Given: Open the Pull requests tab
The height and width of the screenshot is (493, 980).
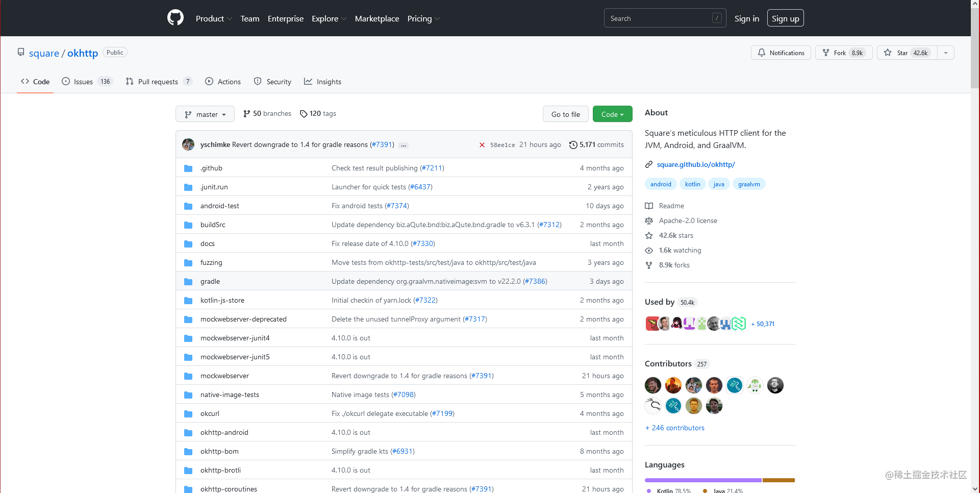Looking at the screenshot, I should point(159,82).
